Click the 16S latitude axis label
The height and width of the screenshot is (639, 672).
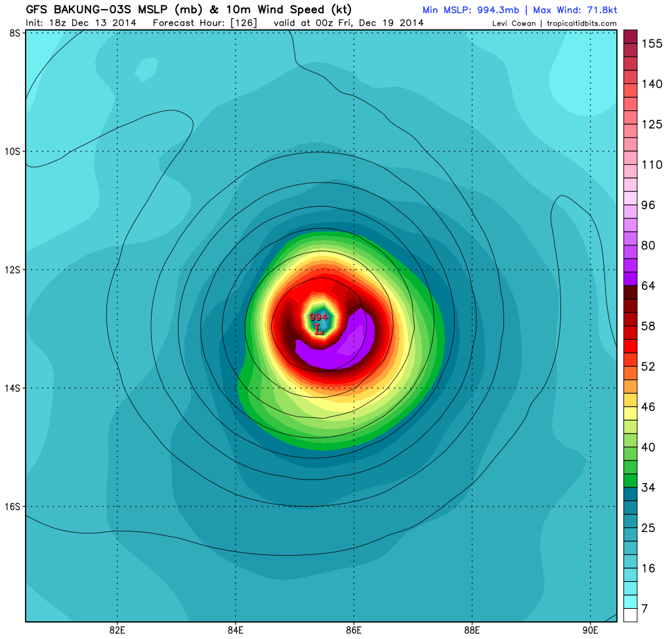click(x=13, y=506)
